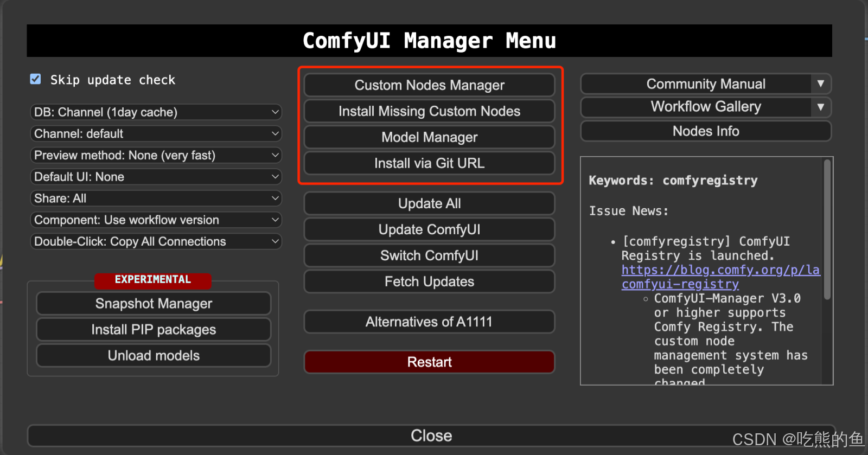Image resolution: width=868 pixels, height=455 pixels.
Task: Click the news panel scrollbar
Action: pos(827,229)
